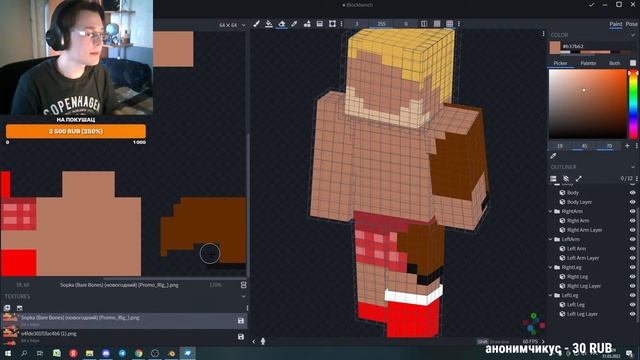This screenshot has width=640, height=360.
Task: Edit the brush softness field
Action: pyautogui.click(x=406, y=24)
